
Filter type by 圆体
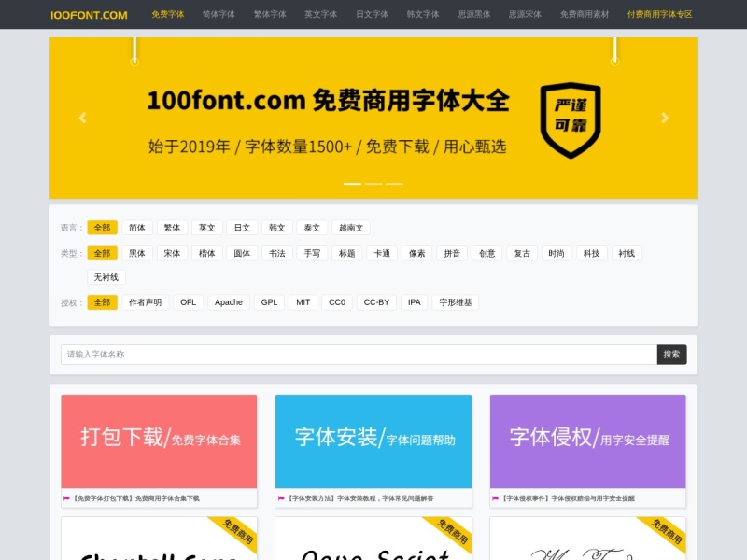[x=242, y=253]
